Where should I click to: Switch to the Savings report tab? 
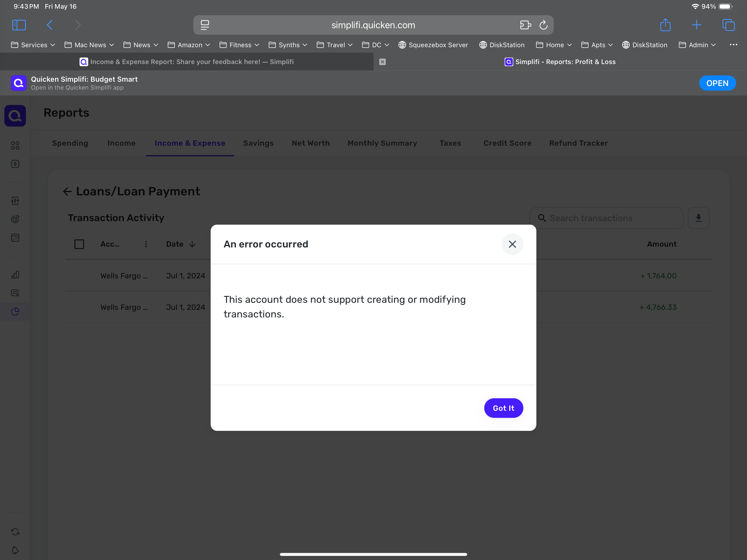[x=258, y=143]
